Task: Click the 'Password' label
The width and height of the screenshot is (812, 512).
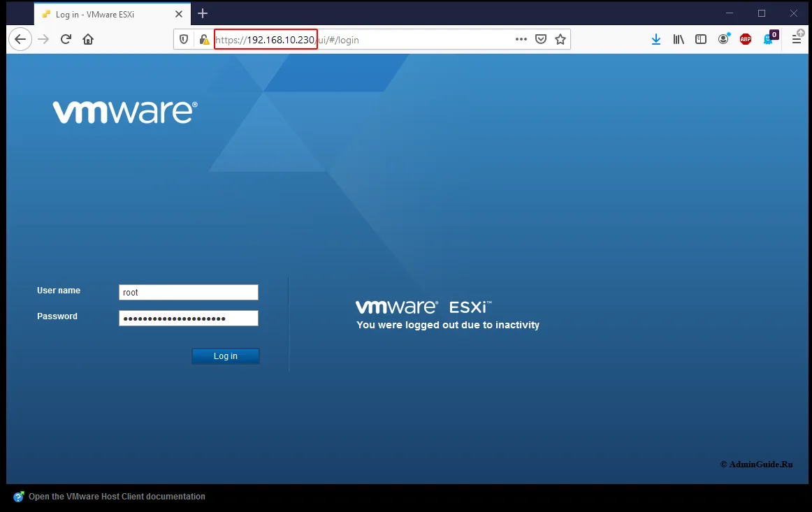Action: [57, 316]
